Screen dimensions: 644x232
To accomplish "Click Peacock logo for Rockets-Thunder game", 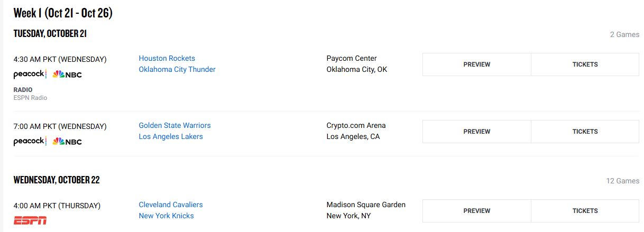I will (x=30, y=74).
